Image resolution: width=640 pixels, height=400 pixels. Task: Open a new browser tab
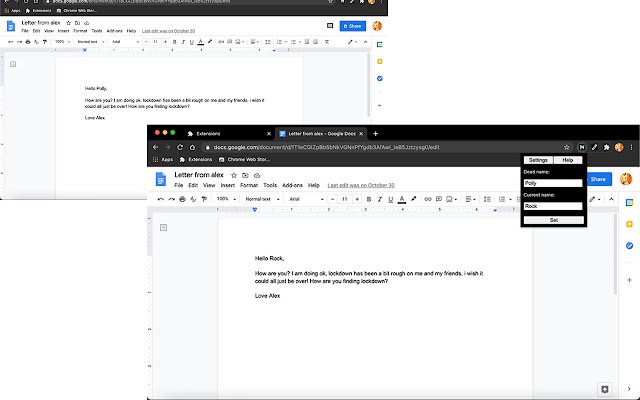point(376,133)
